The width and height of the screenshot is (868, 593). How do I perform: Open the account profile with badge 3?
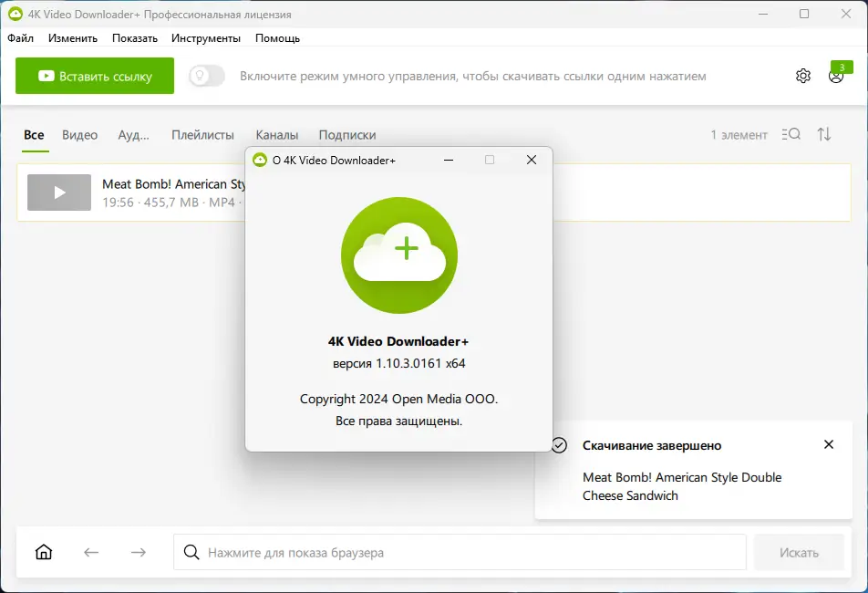click(x=836, y=78)
